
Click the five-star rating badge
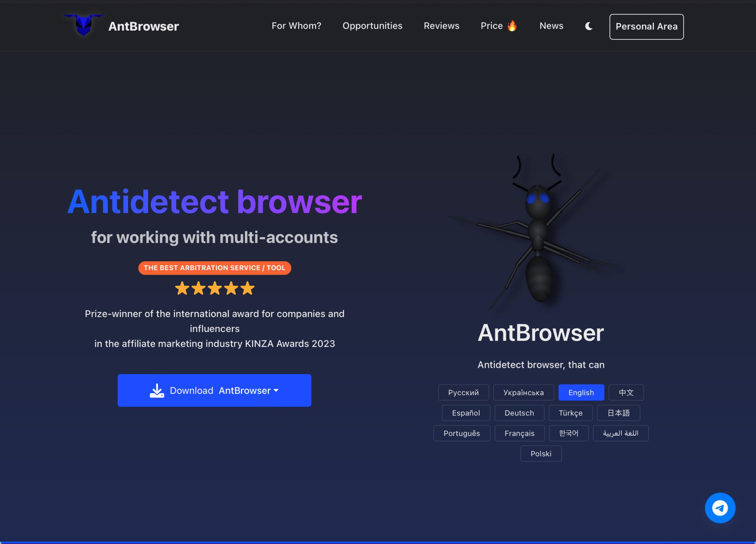coord(214,288)
